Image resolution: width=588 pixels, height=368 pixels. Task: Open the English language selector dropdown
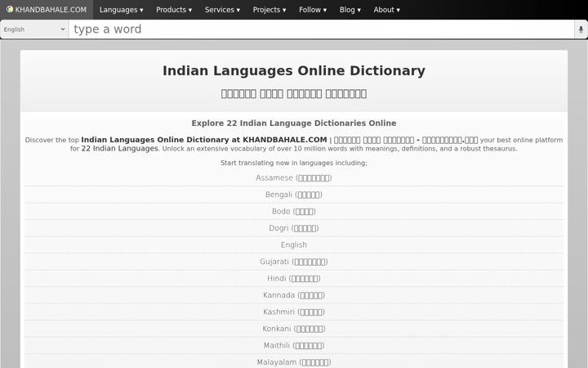pos(34,29)
